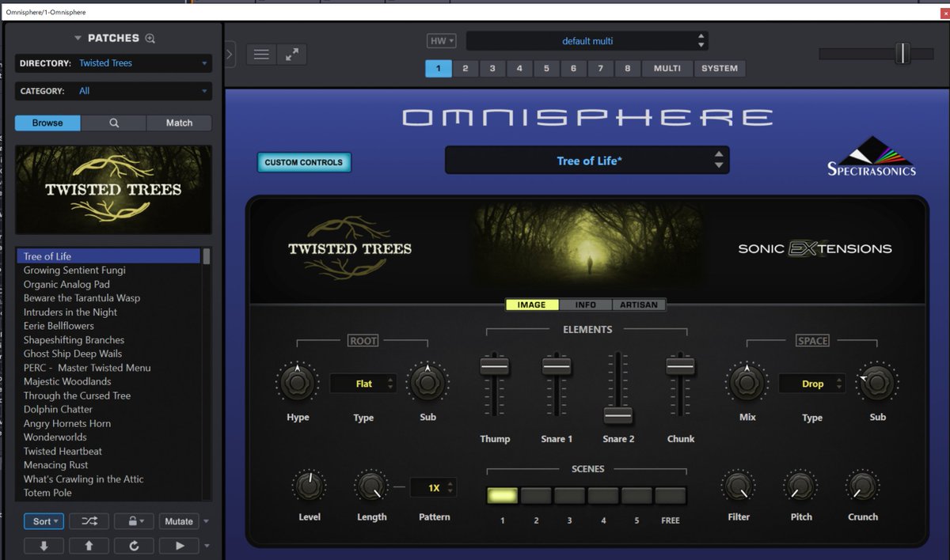Image resolution: width=950 pixels, height=560 pixels.
Task: Switch to the search magnifier tab
Action: click(114, 123)
